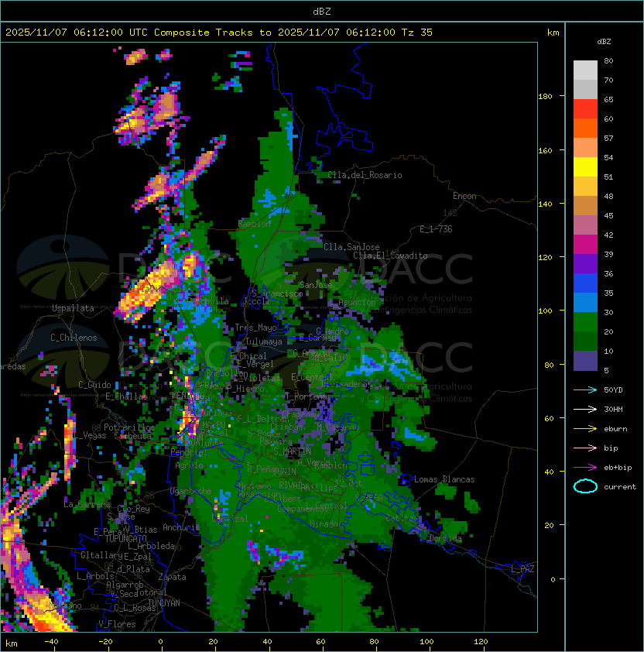Click the eburn legend label
This screenshot has width=644, height=652.
tap(615, 429)
